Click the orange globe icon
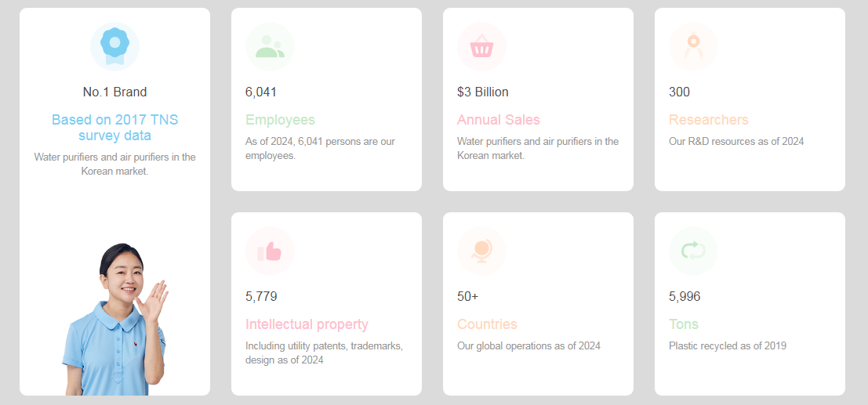Image resolution: width=868 pixels, height=405 pixels. click(x=481, y=251)
